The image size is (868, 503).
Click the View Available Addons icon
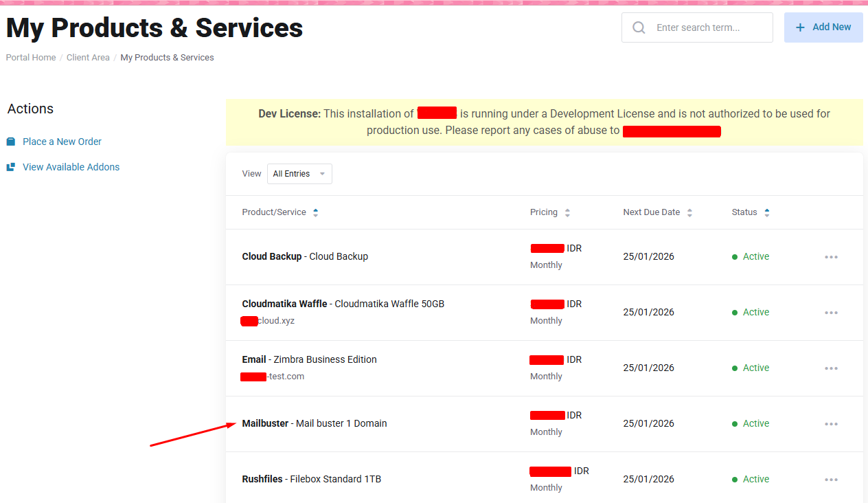[11, 167]
